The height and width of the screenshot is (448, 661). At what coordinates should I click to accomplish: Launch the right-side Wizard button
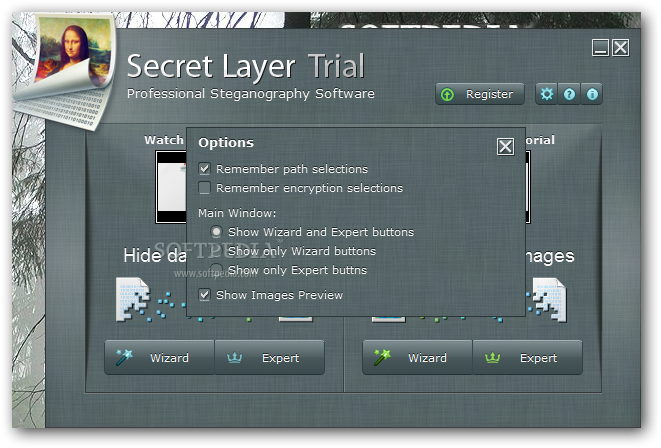point(417,357)
